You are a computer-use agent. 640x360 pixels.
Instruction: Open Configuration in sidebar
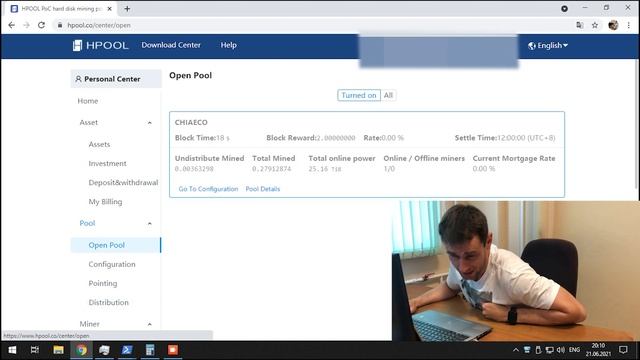coord(112,264)
